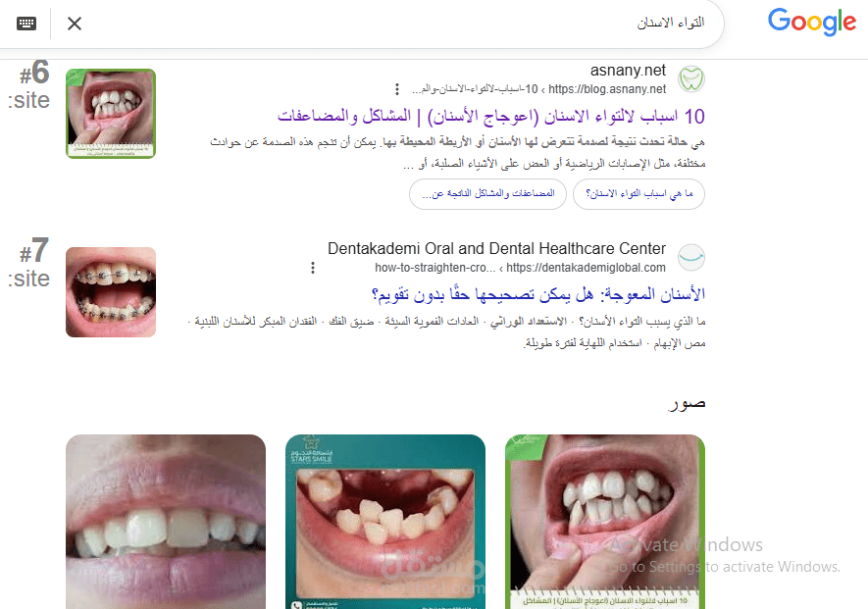Image resolution: width=868 pixels, height=609 pixels.
Task: Click the Go to Settings activation notice
Action: pos(723,567)
